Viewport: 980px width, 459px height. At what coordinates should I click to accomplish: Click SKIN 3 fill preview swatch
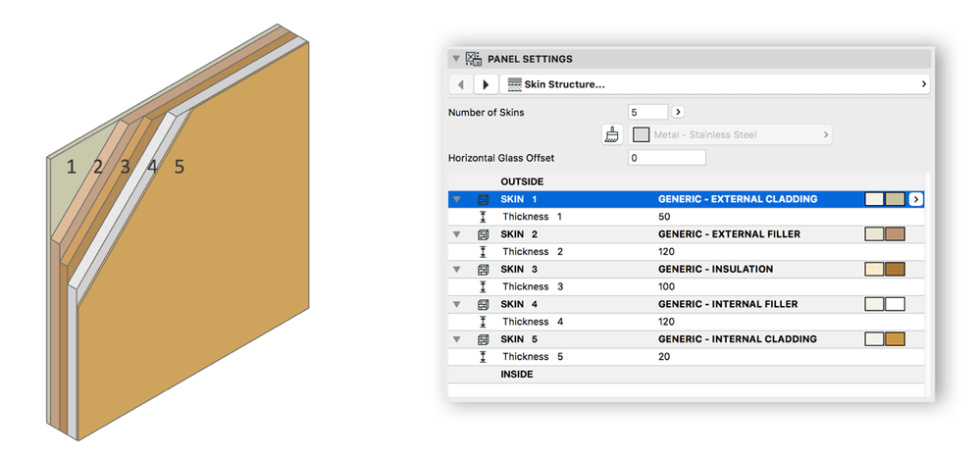point(874,269)
